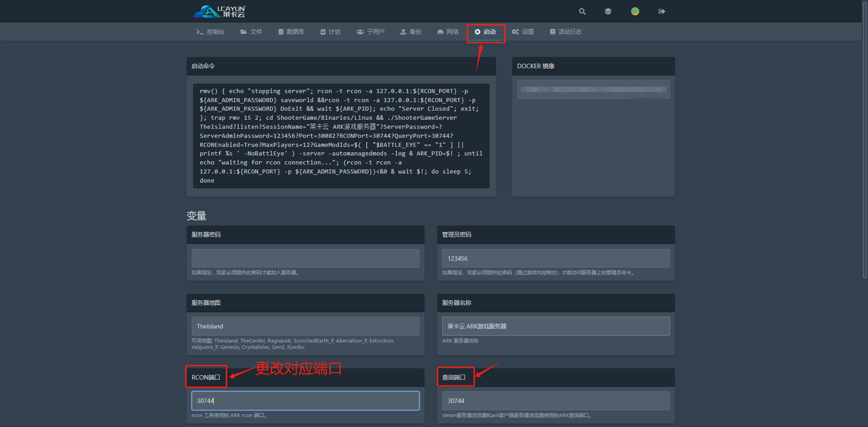Viewport: 868px width, 427px height.
Task: Click the logout icon
Action: point(662,11)
